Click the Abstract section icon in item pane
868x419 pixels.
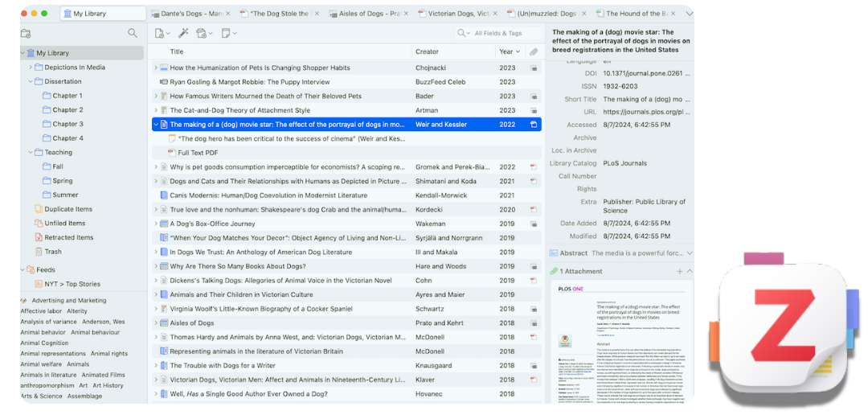coord(554,253)
